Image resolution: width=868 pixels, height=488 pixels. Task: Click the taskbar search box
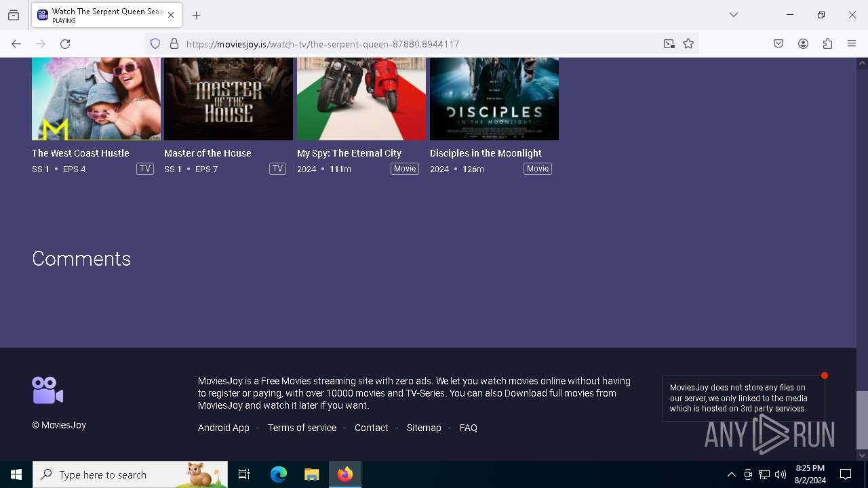coord(130,474)
